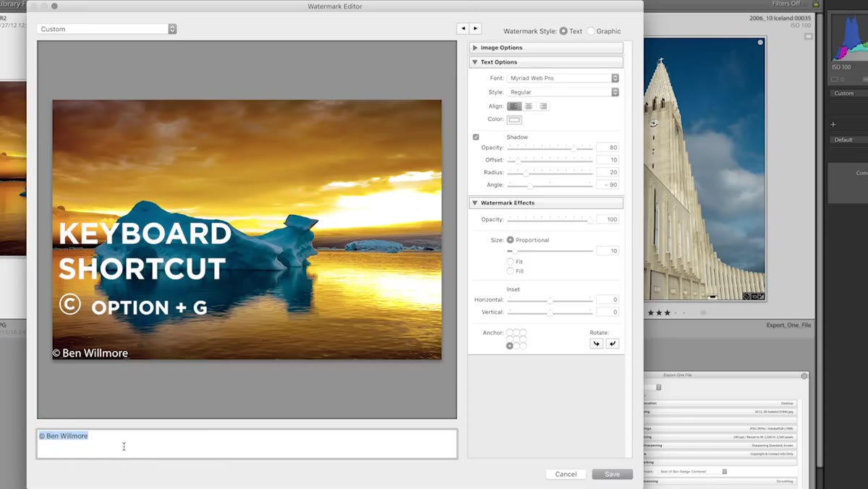Click the Shadow Opacity value field 80
Screen dimensions: 868x489
pyautogui.click(x=608, y=148)
